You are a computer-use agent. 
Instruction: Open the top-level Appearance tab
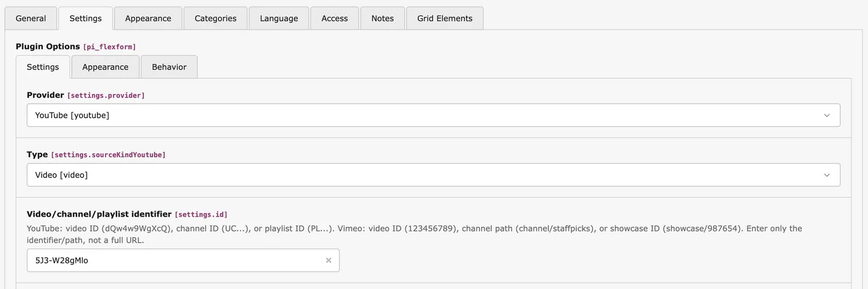click(x=148, y=18)
